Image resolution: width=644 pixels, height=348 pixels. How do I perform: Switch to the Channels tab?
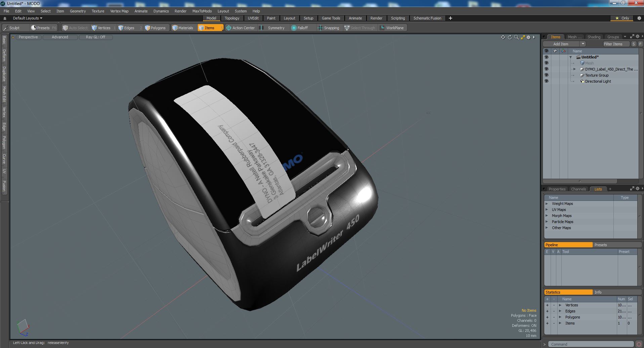(x=578, y=189)
